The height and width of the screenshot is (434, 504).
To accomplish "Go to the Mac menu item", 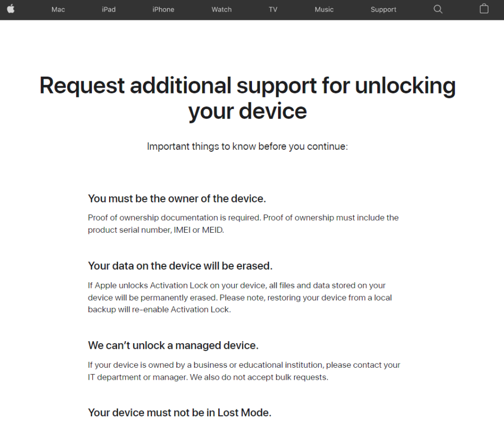I will (58, 9).
